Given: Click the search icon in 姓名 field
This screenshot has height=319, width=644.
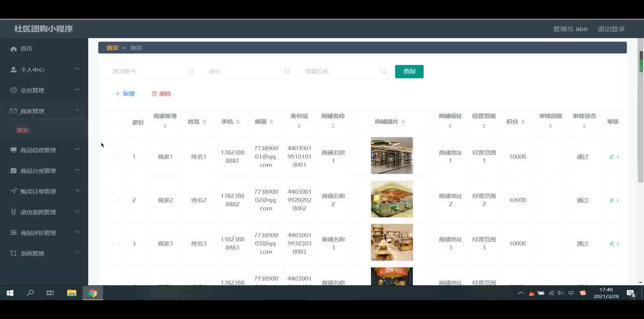Looking at the screenshot, I should tap(287, 71).
